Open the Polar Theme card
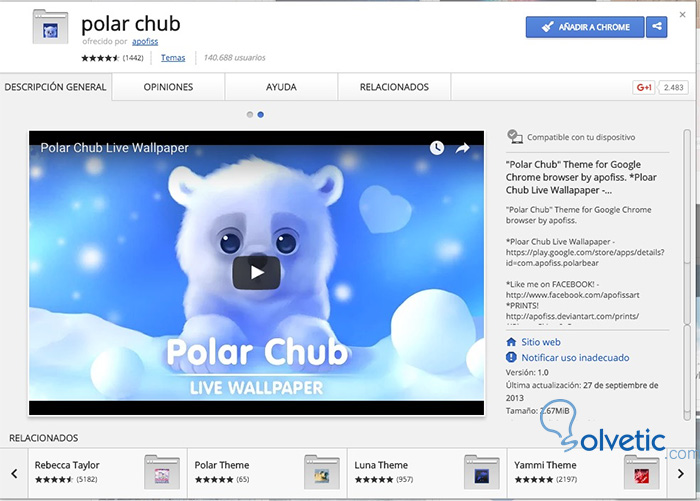Viewport: 700px width, 501px height. click(267, 473)
